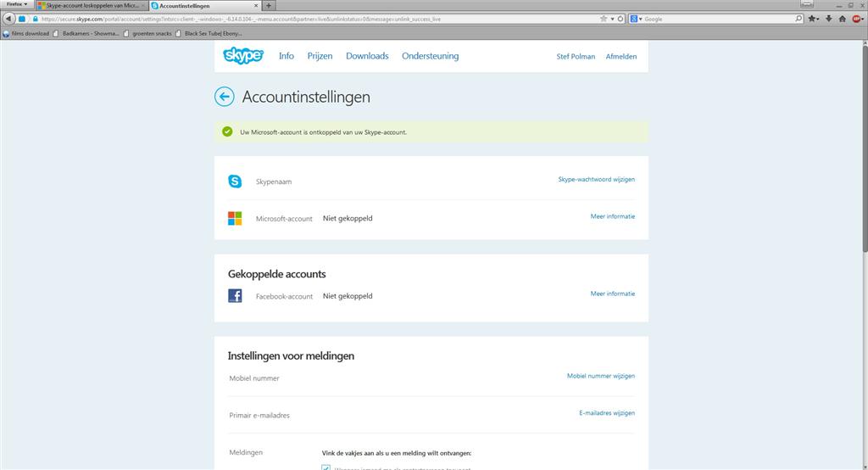
Task: Open the Prijzen menu item
Action: 320,56
